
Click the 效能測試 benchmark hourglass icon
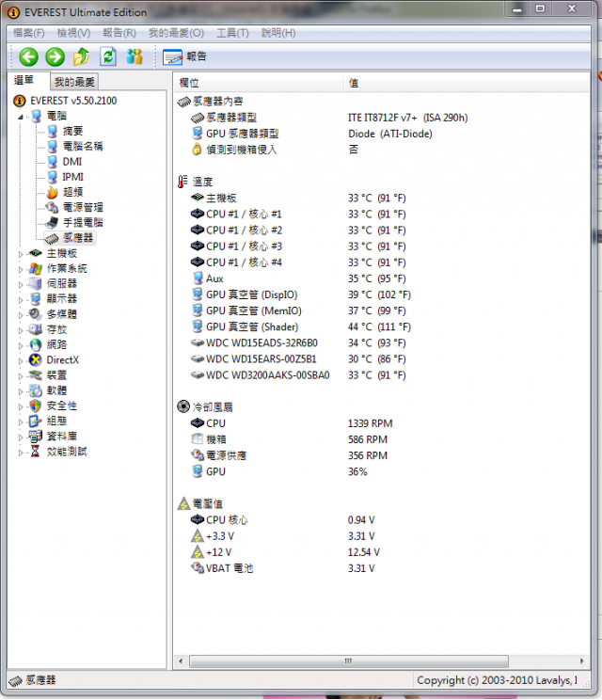[35, 452]
